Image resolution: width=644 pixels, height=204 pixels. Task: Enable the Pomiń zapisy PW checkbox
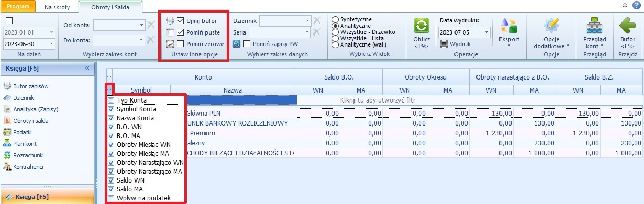pyautogui.click(x=247, y=44)
